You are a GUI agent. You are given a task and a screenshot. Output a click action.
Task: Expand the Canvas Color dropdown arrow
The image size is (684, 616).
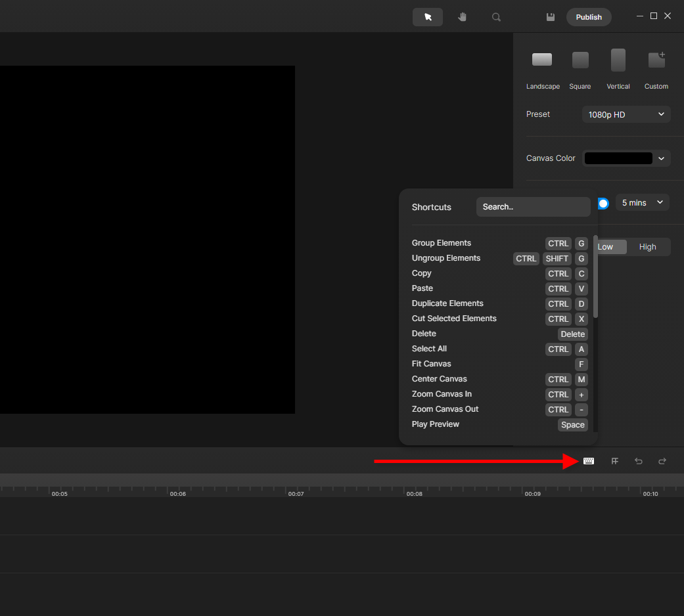[x=662, y=158]
